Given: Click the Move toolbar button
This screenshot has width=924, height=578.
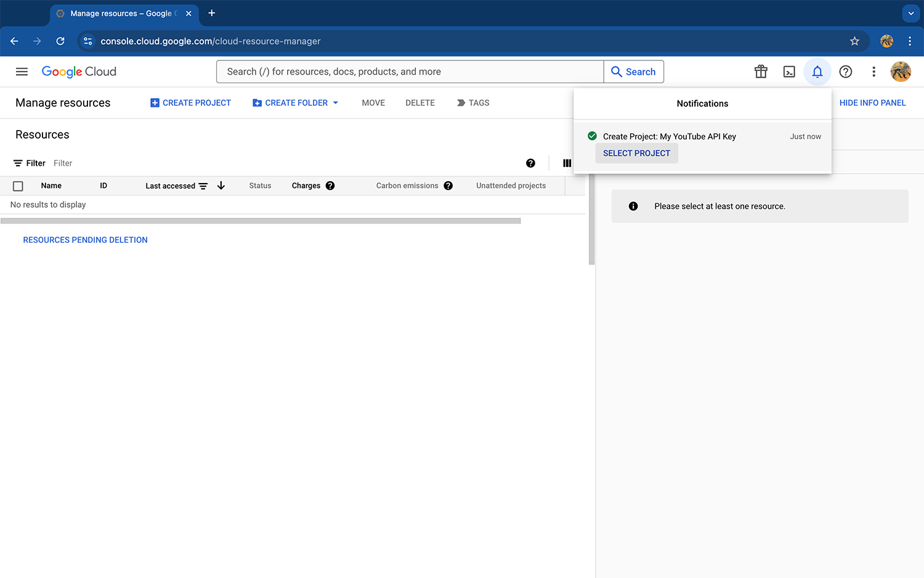Looking at the screenshot, I should 373,103.
